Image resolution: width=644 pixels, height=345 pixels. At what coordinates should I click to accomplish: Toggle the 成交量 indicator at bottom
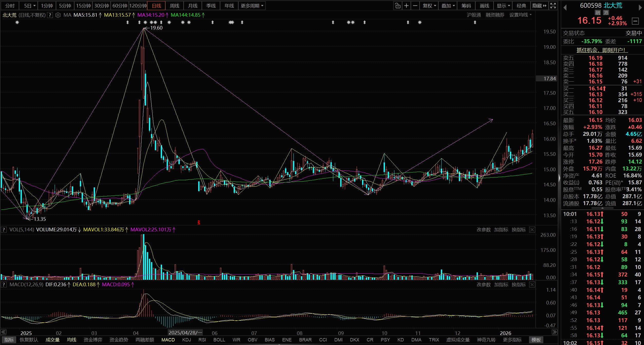pos(53,340)
